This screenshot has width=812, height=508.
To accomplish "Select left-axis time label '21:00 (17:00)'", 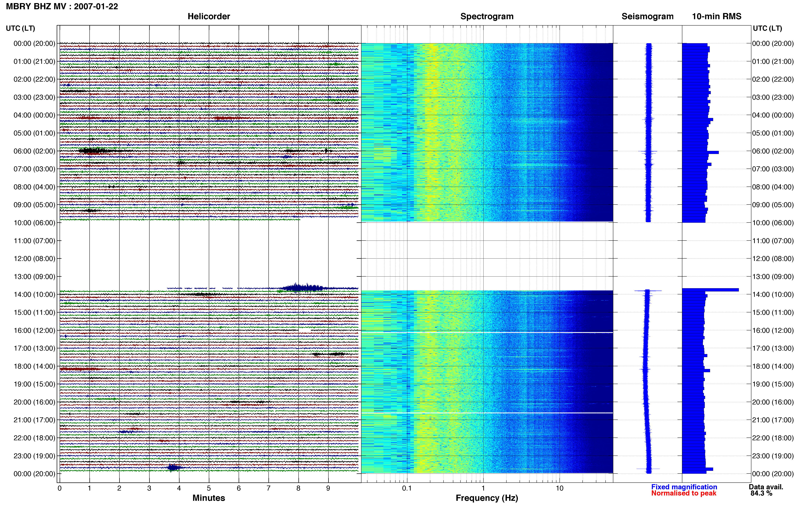I will pos(34,420).
